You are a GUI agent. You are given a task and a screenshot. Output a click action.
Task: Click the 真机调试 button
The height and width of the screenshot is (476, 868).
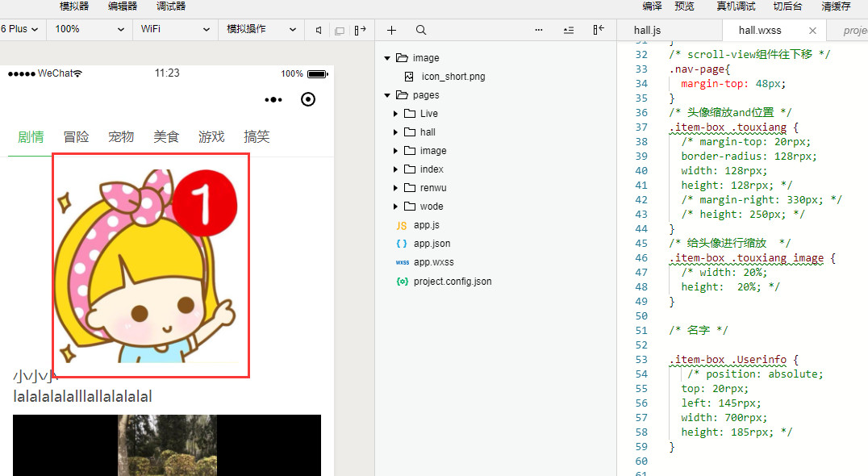point(736,6)
